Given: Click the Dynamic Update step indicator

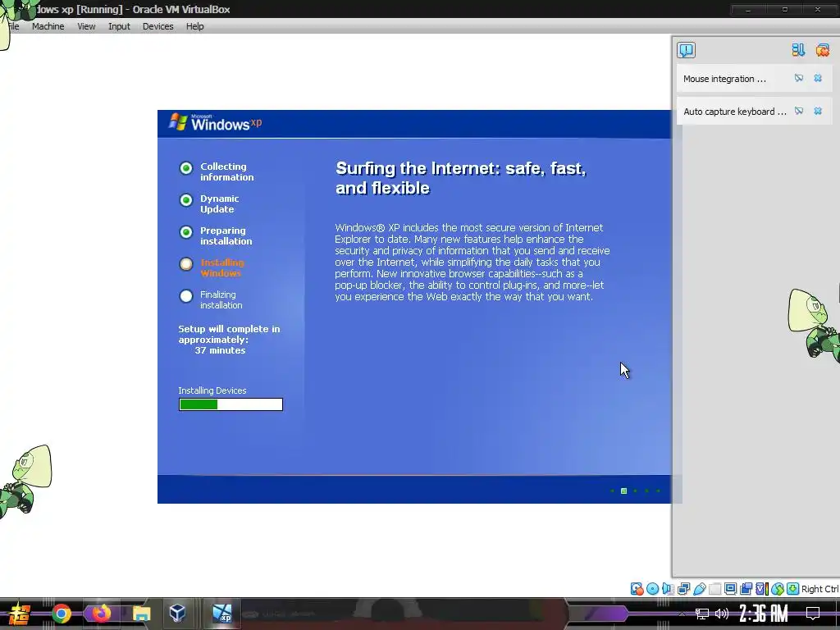Looking at the screenshot, I should pyautogui.click(x=186, y=200).
